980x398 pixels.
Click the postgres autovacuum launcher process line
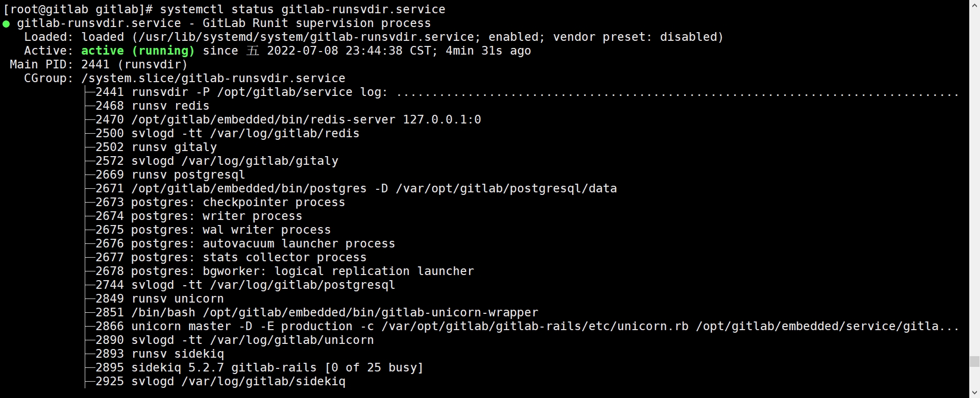coord(245,244)
